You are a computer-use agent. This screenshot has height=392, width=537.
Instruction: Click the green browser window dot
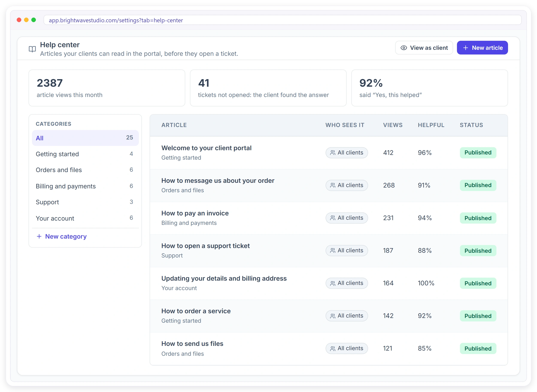pyautogui.click(x=34, y=20)
